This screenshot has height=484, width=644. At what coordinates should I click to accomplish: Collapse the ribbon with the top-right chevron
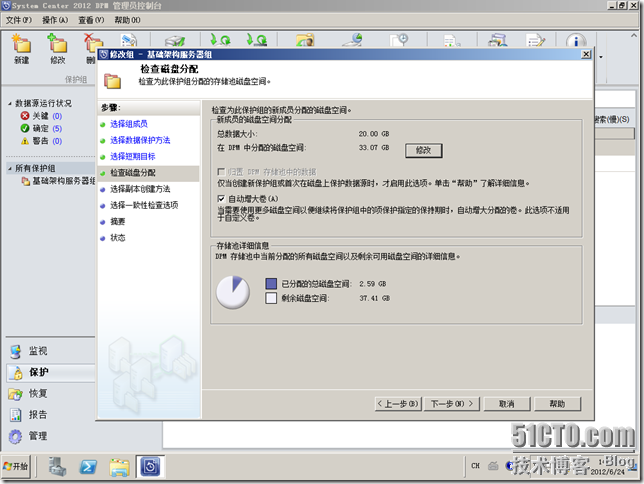[634, 36]
